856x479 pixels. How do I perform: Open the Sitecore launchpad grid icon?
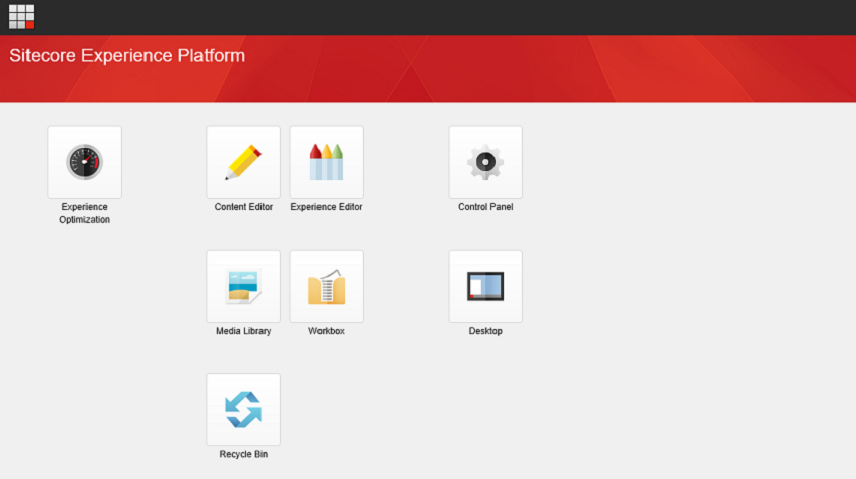[22, 17]
